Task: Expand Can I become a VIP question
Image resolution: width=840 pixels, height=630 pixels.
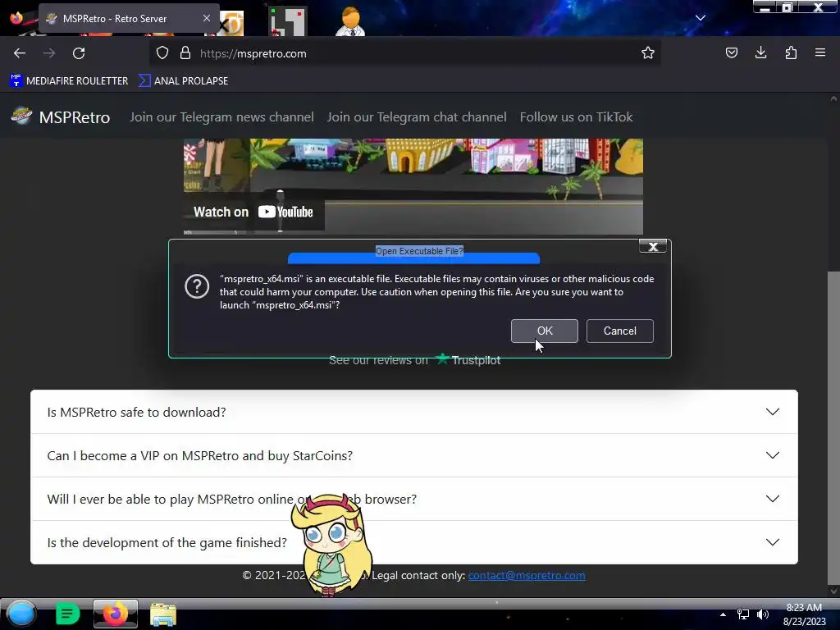Action: point(414,455)
